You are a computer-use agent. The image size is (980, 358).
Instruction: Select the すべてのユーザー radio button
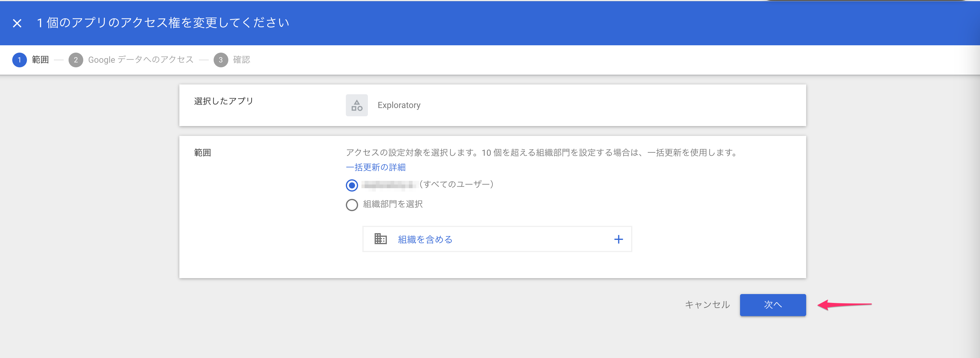pyautogui.click(x=352, y=185)
